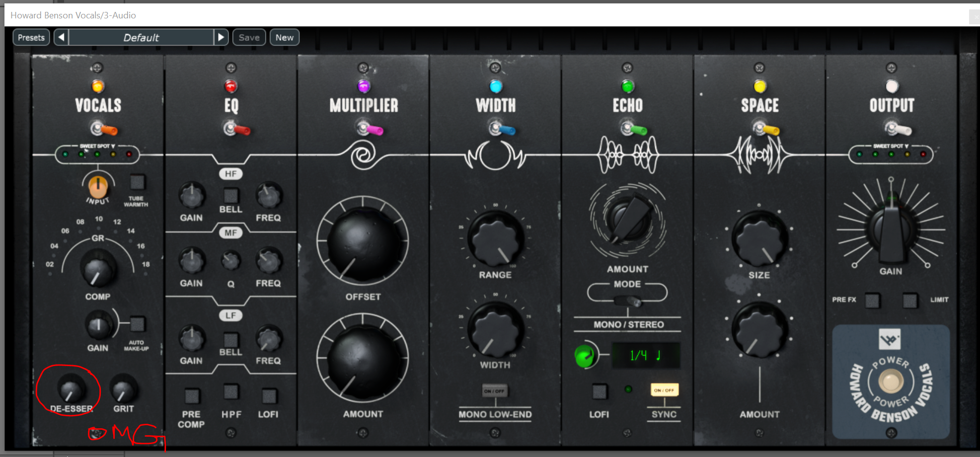980x457 pixels.
Task: Click the GRIT knob
Action: [123, 389]
